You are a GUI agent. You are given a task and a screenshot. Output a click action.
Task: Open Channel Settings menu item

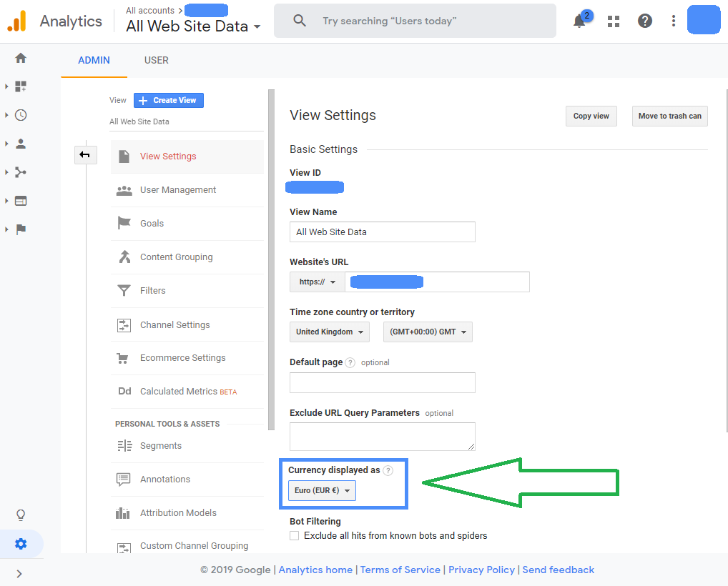[x=187, y=324]
